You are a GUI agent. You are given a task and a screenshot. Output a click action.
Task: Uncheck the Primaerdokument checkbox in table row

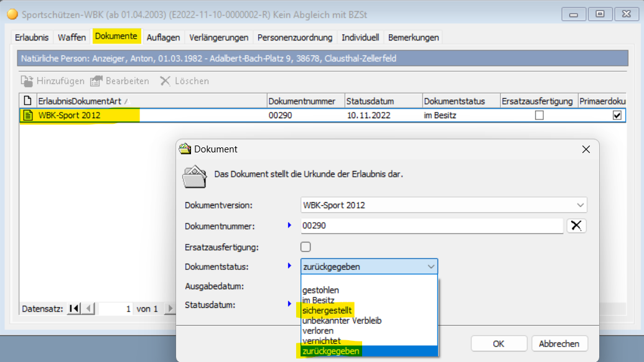click(x=617, y=115)
